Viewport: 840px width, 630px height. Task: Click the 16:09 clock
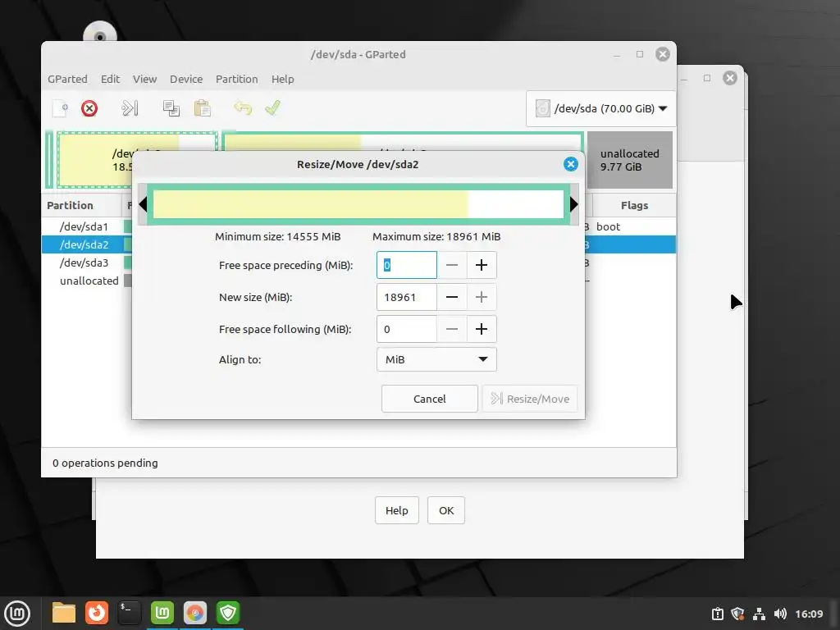click(x=809, y=614)
